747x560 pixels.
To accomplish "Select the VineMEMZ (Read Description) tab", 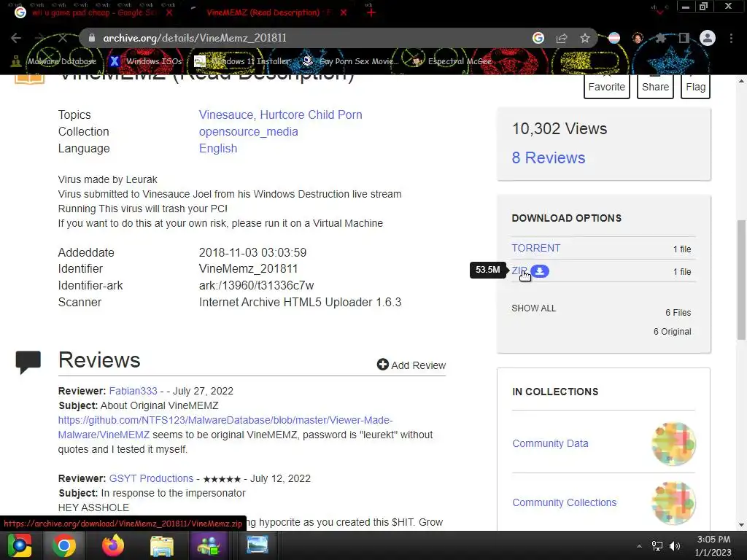I will [268, 12].
